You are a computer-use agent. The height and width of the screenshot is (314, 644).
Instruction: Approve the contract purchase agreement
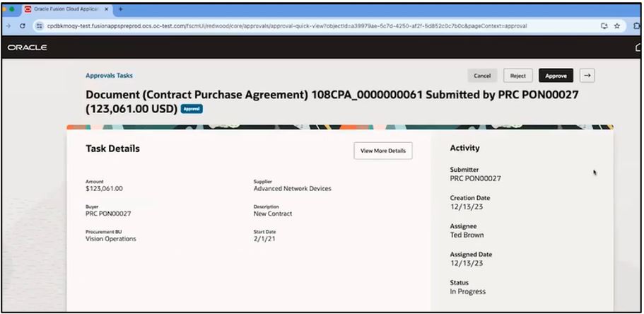(x=556, y=76)
